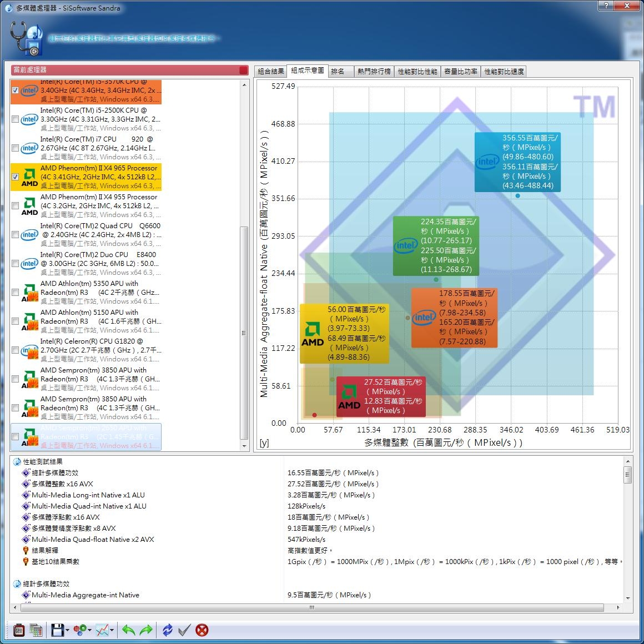Image resolution: width=644 pixels, height=644 pixels.
Task: Click the Intel logo in blue 356.55 chart label
Action: (x=487, y=162)
